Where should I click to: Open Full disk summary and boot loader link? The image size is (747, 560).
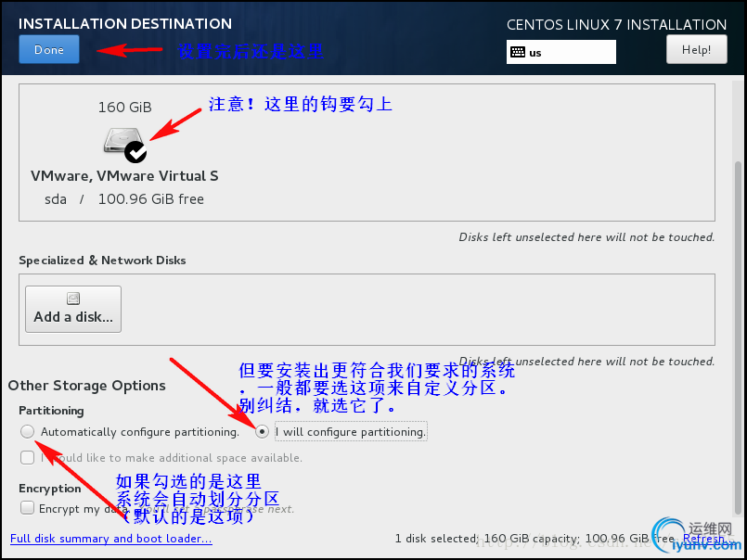coord(111,539)
